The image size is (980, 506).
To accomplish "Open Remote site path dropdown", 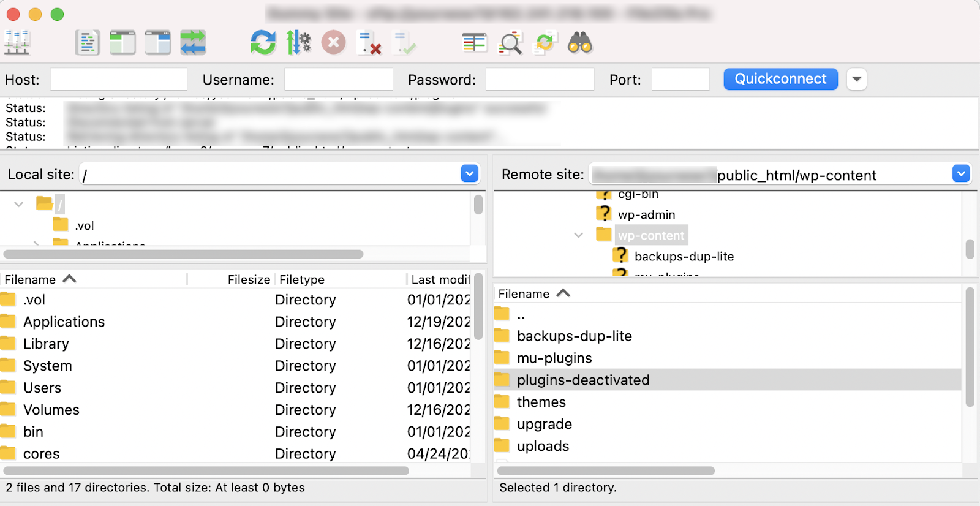I will click(x=961, y=174).
